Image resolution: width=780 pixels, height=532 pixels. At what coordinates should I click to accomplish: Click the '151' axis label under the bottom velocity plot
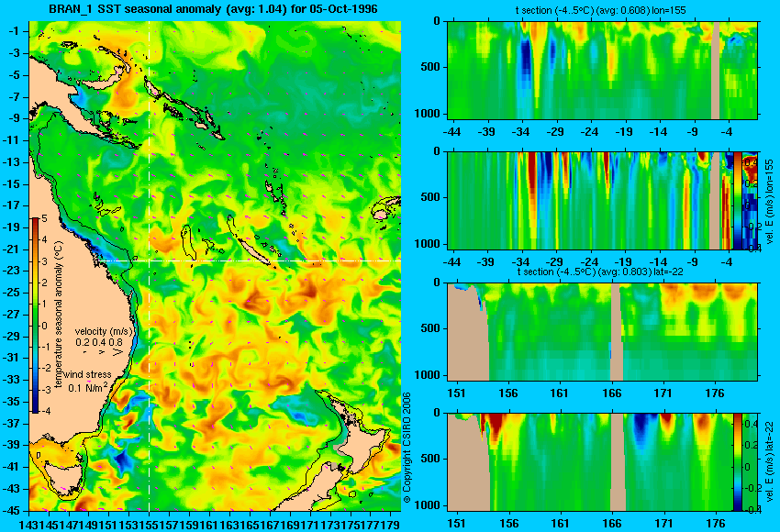point(457,524)
